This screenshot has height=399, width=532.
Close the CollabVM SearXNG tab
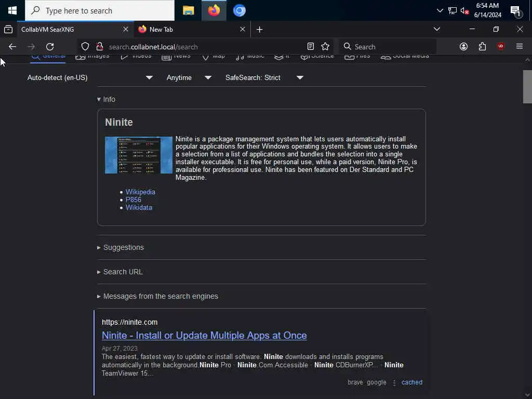[126, 29]
